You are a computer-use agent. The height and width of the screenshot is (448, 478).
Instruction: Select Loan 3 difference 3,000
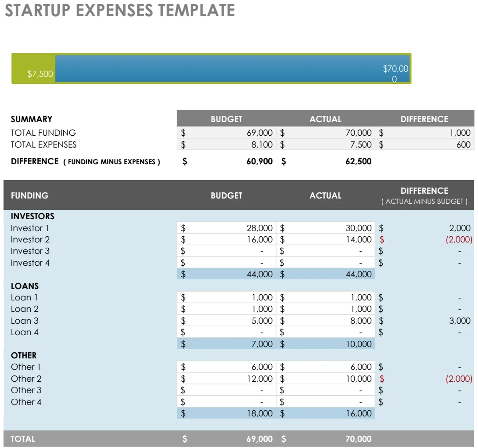(460, 321)
